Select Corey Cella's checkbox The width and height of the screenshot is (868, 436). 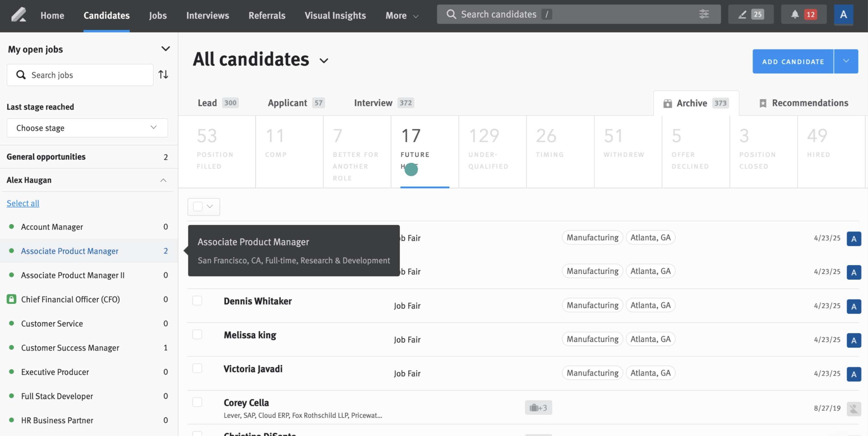pos(197,402)
